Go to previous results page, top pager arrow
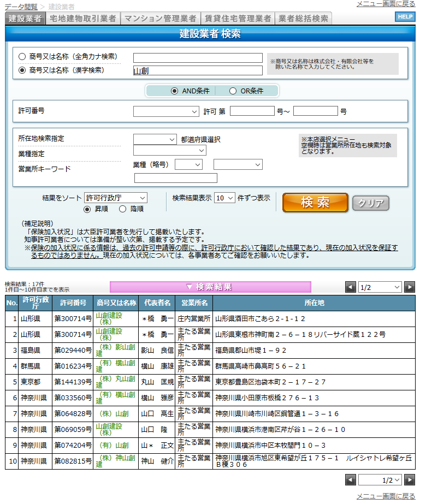Image resolution: width=426 pixels, height=504 pixels. [351, 287]
